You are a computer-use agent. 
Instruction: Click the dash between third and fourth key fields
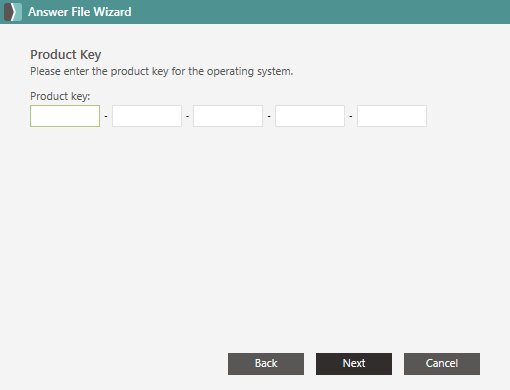click(x=269, y=116)
